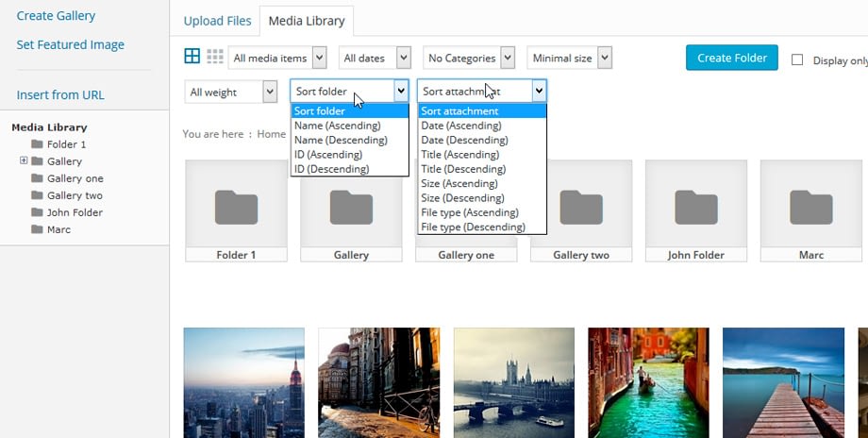Select the Sort attachment default option

[x=482, y=111]
